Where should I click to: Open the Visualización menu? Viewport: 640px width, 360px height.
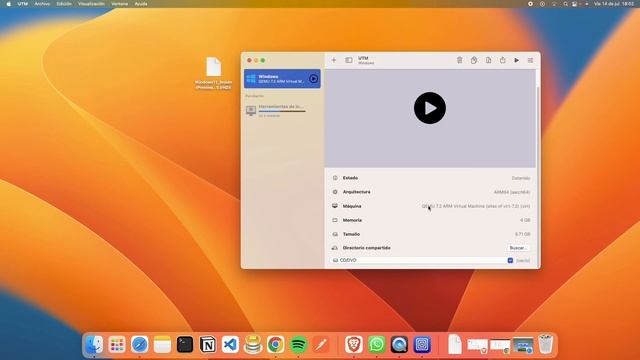(x=91, y=4)
